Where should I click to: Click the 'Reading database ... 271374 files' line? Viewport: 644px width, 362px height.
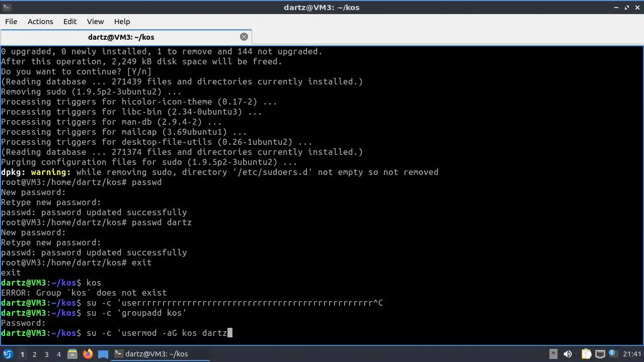[182, 152]
